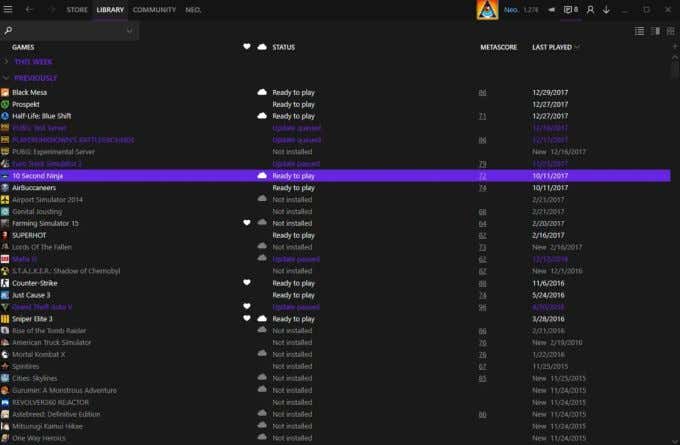Go back with the left arrow
This screenshot has width=680, height=445.
coord(29,9)
